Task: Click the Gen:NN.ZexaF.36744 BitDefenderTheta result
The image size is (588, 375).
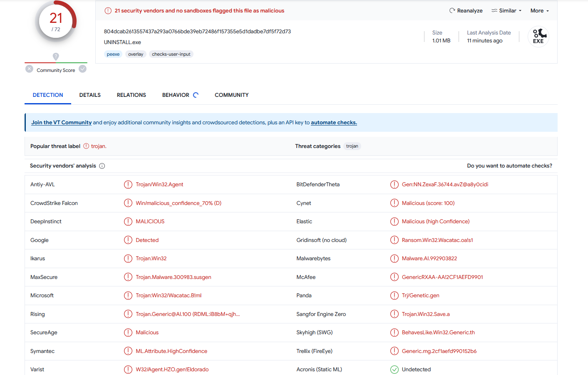Action: [x=445, y=185]
